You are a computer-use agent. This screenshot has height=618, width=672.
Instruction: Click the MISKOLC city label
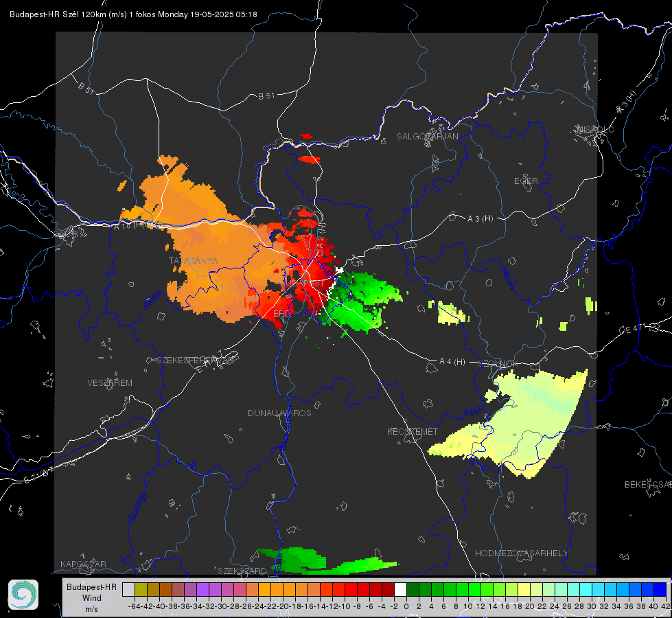click(595, 129)
